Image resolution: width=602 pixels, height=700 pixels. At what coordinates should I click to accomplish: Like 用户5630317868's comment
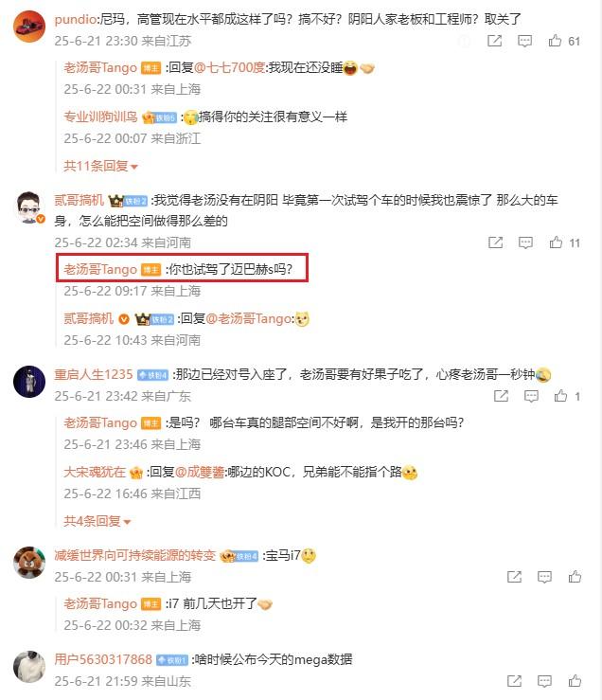click(x=575, y=681)
